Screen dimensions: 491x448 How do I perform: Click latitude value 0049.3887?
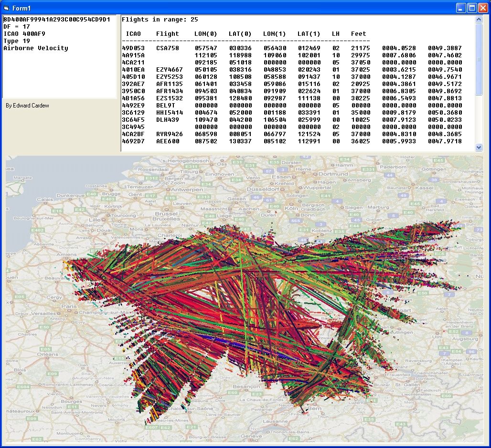pyautogui.click(x=445, y=48)
